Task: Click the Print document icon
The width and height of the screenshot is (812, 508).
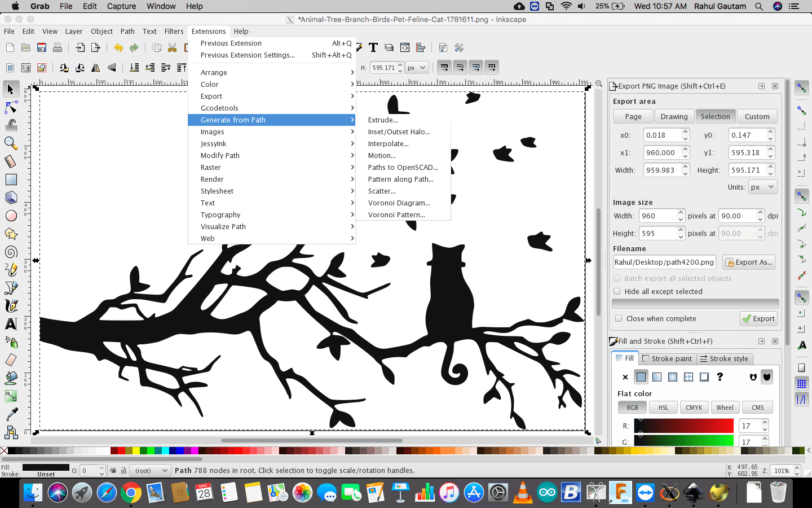Action: 58,47
